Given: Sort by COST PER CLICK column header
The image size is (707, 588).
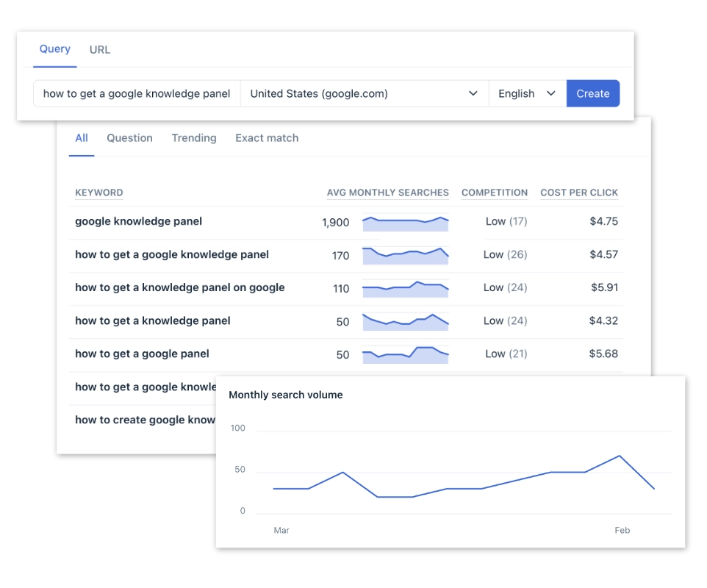Looking at the screenshot, I should [x=579, y=193].
